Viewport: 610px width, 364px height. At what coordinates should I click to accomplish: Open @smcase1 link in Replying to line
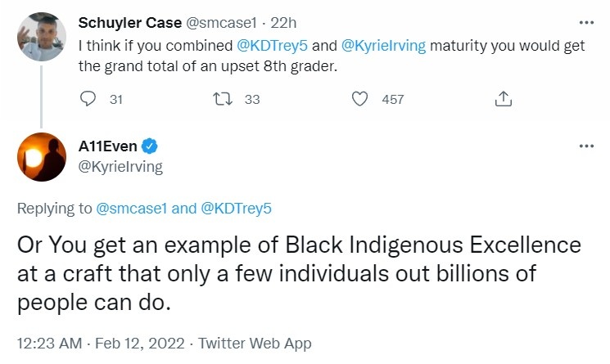point(132,209)
